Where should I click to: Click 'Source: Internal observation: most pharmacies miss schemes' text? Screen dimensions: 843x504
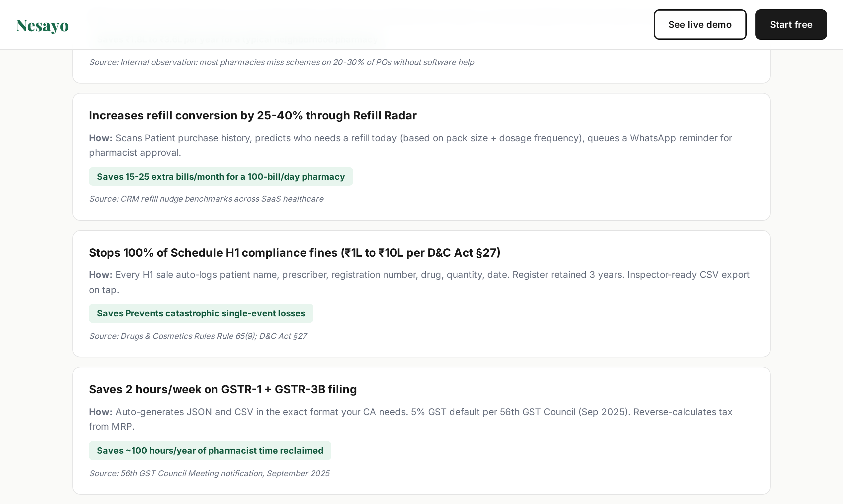[x=281, y=62]
